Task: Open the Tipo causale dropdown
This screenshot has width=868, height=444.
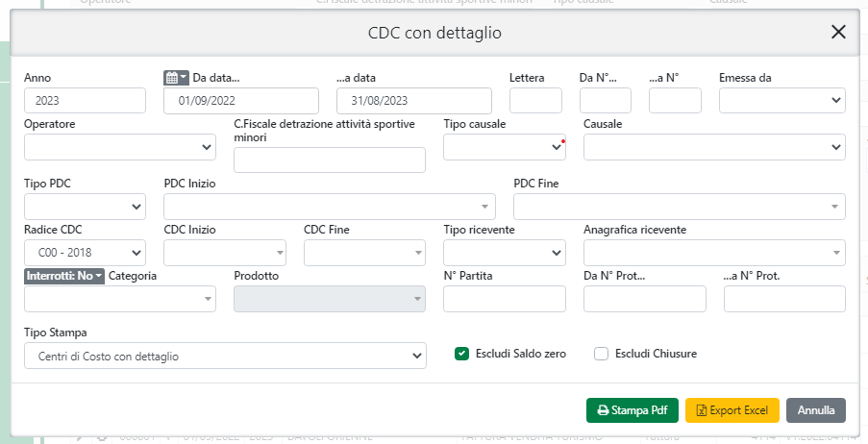Action: pos(504,147)
